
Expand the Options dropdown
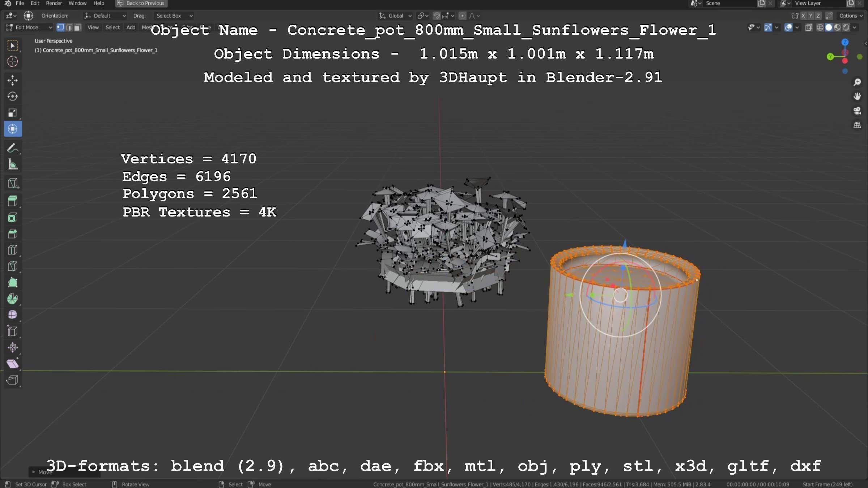[x=851, y=16]
